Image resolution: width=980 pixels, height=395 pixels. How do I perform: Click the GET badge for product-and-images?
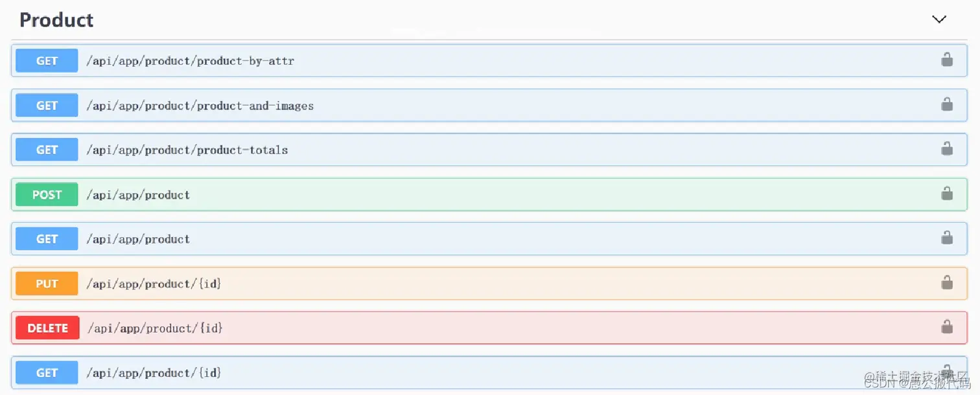[x=47, y=106]
